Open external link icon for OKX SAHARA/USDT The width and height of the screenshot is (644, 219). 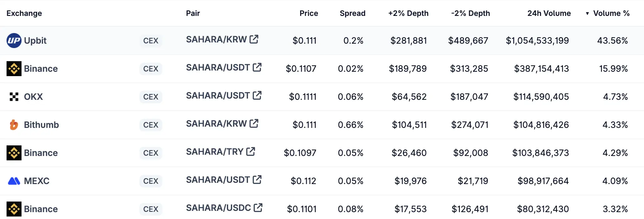tap(257, 95)
